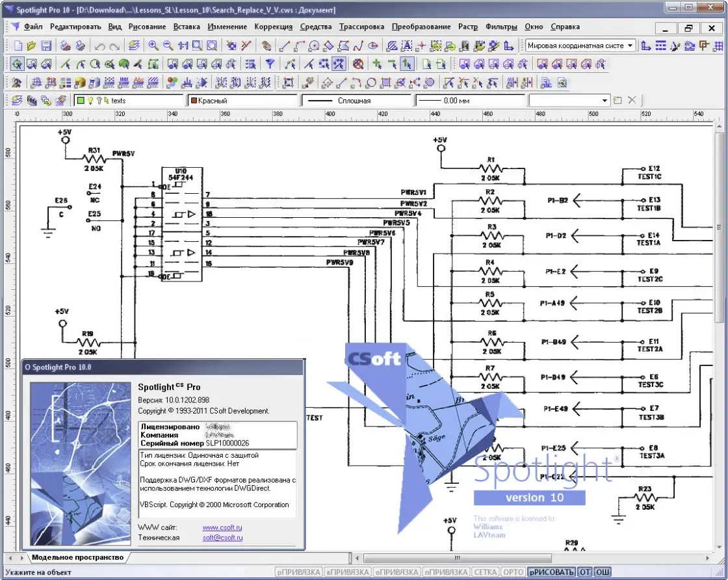Toggle the ОРТО mode in status bar

pos(513,572)
